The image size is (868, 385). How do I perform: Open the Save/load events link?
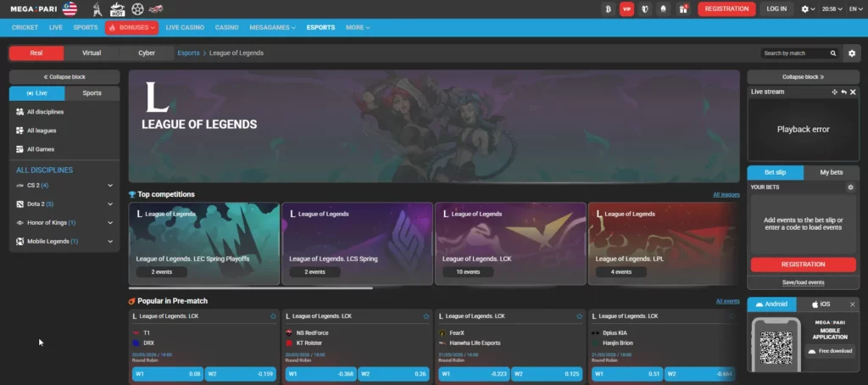click(804, 282)
